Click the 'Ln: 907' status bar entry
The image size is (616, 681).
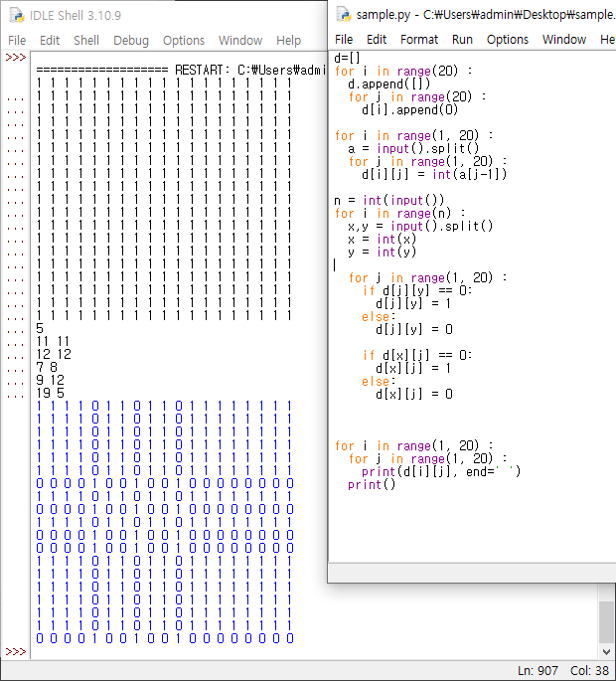coord(538,671)
